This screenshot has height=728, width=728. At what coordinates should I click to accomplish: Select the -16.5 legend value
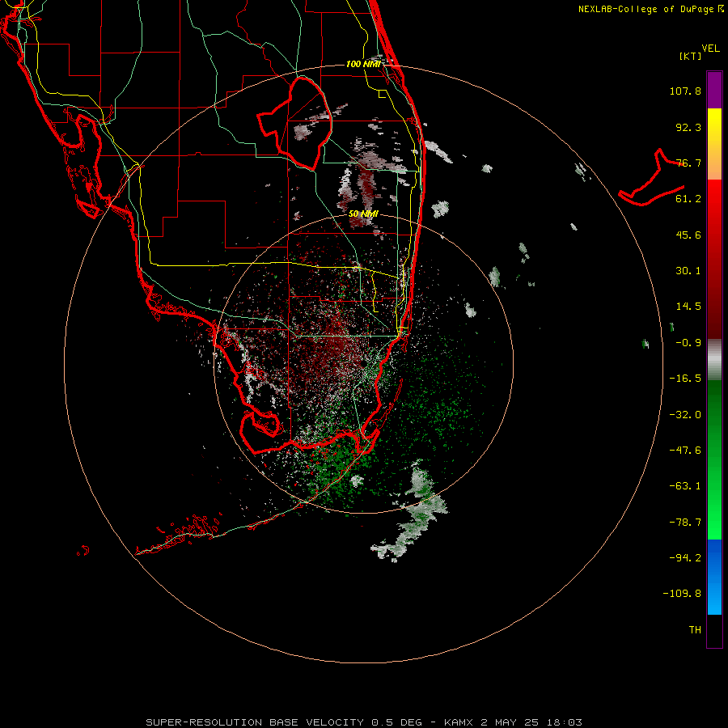[685, 379]
